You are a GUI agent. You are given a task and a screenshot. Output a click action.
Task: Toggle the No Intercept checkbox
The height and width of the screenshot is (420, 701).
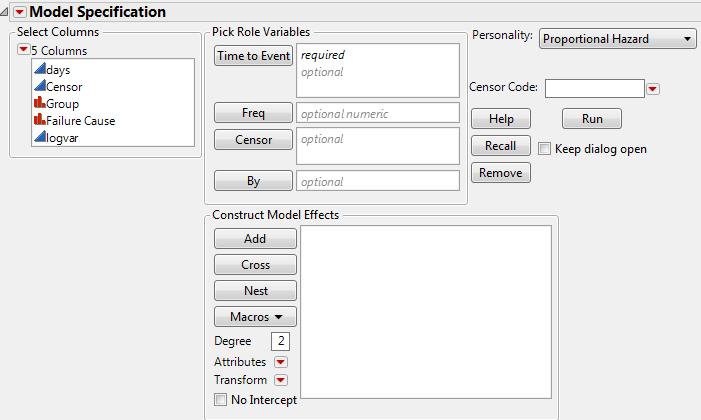220,400
